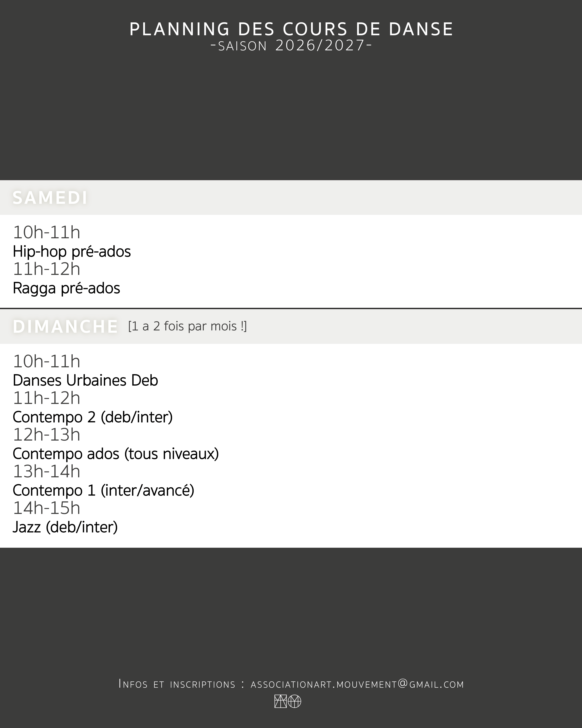Choose Contempo ados (tous niveaux) entry

click(116, 454)
